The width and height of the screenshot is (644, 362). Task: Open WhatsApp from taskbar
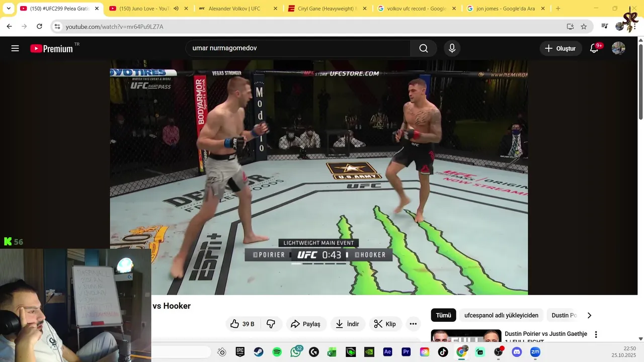pyautogui.click(x=296, y=351)
